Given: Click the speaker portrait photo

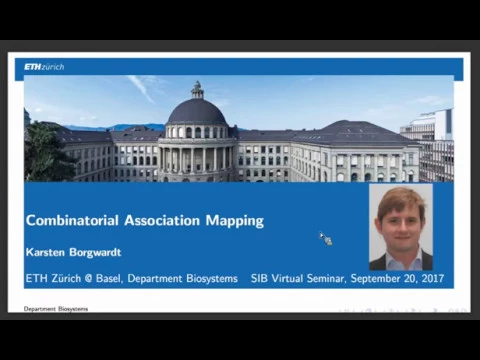Looking at the screenshot, I should pos(401,227).
